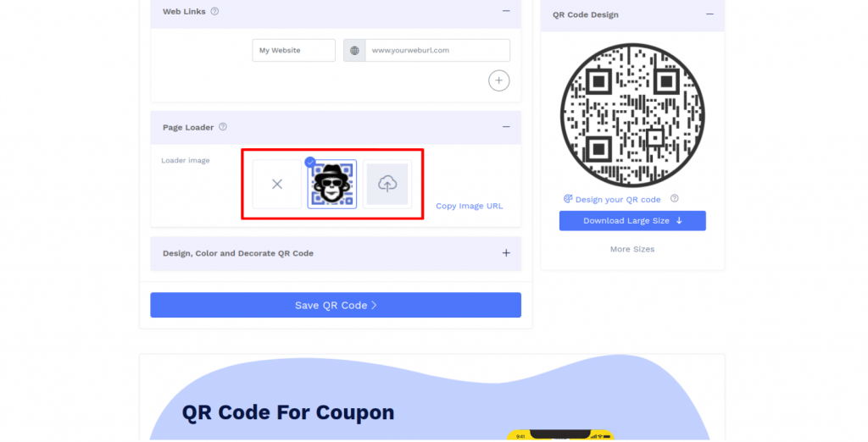Add another web link with plus circle

point(498,80)
